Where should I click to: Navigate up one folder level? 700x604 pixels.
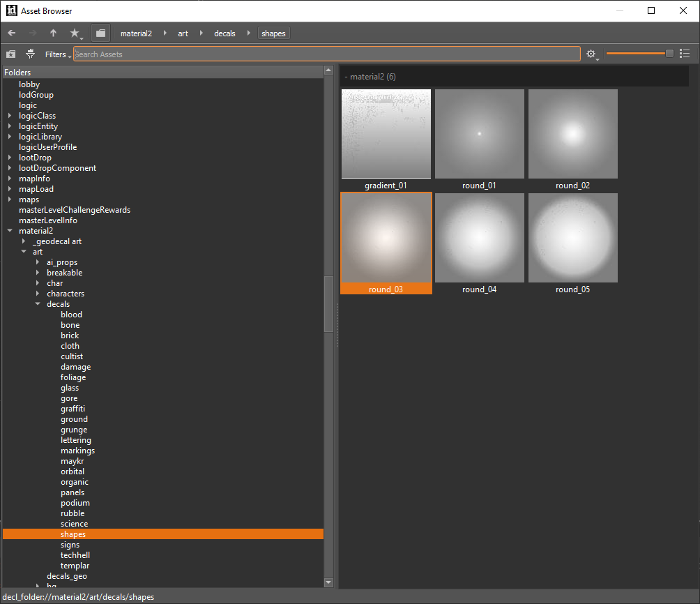[53, 33]
